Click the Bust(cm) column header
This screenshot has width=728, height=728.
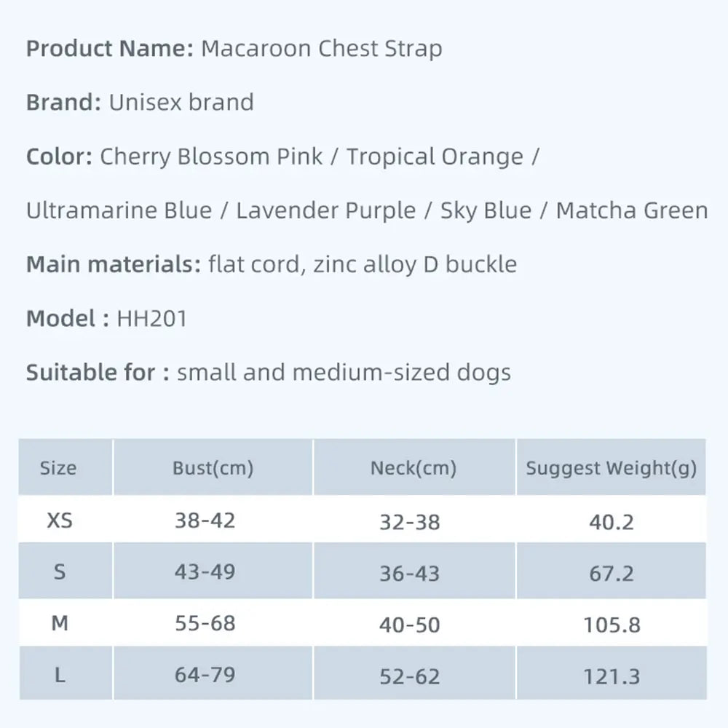click(213, 467)
